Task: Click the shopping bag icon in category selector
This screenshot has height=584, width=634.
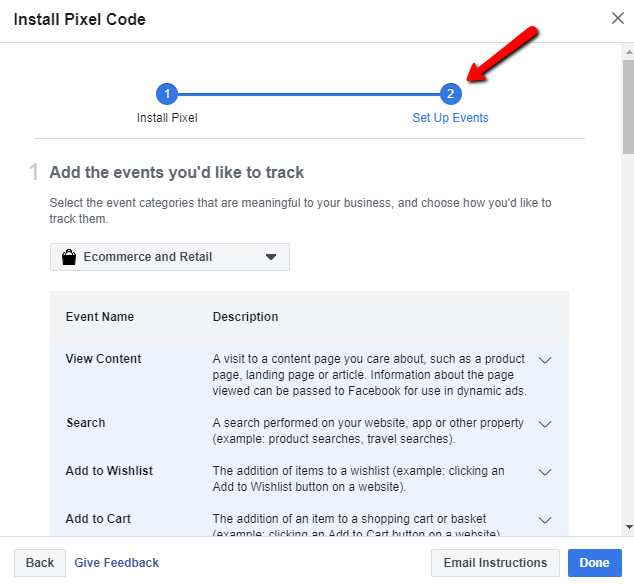Action: [x=69, y=257]
